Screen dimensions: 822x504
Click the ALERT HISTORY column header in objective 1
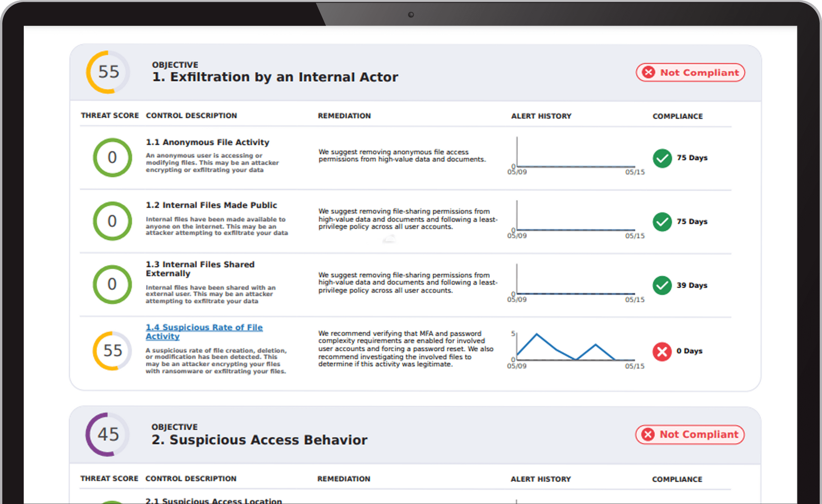coord(541,116)
